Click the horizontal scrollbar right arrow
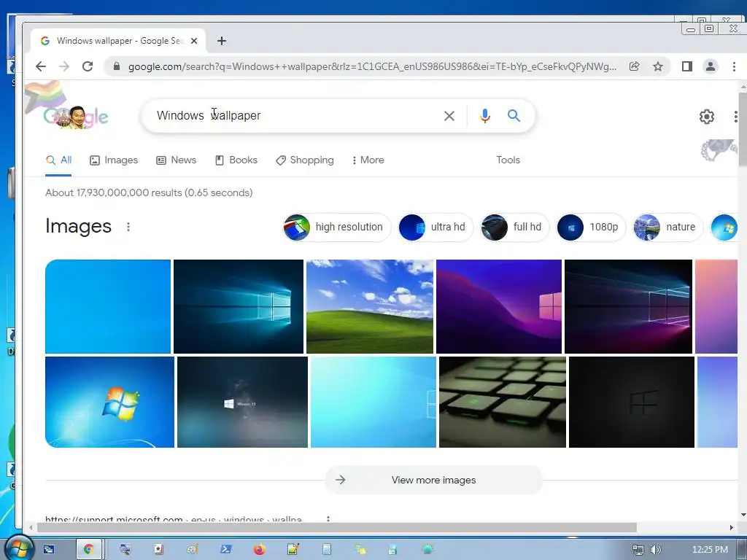747x560 pixels. pos(732,528)
